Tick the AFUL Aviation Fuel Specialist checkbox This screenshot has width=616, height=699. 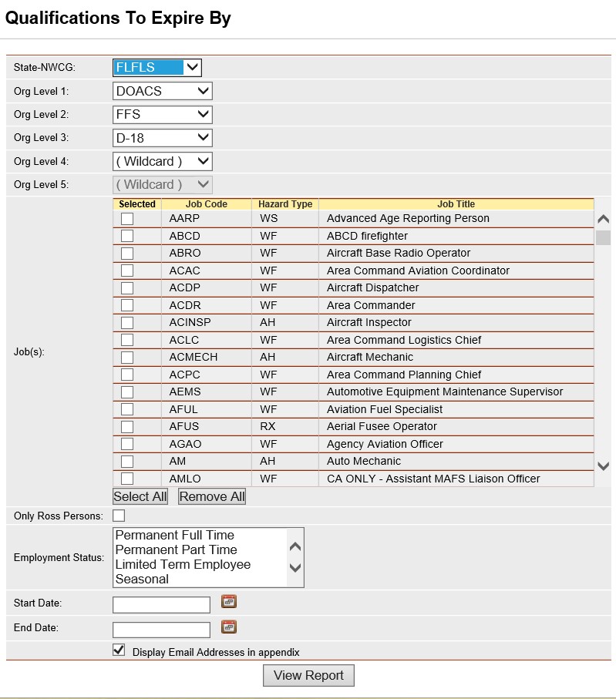click(x=127, y=409)
